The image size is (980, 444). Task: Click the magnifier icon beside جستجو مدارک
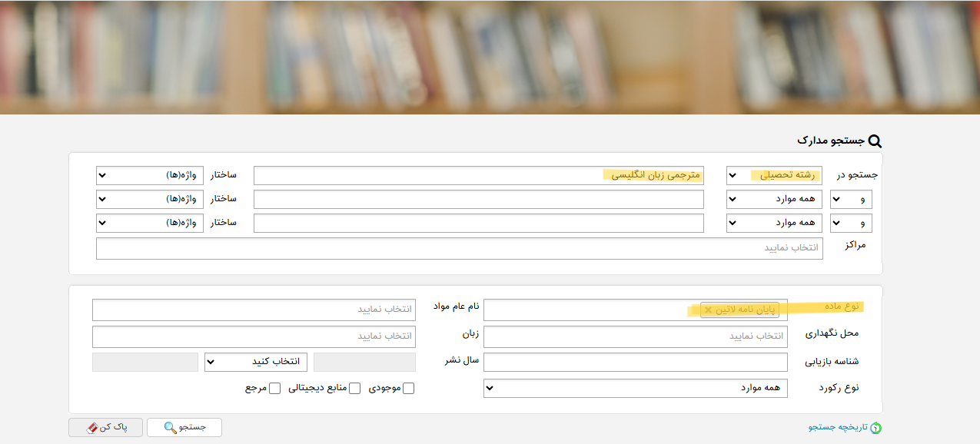(x=875, y=141)
